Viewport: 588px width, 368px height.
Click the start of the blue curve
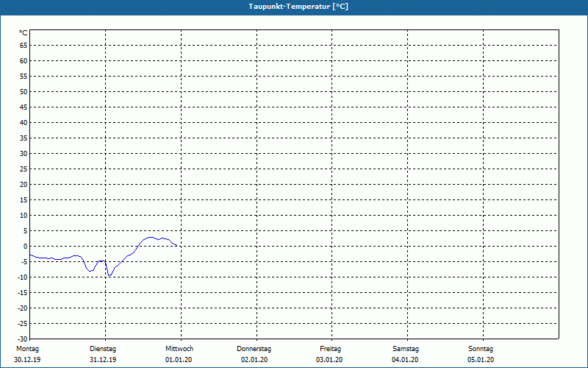pyautogui.click(x=31, y=255)
